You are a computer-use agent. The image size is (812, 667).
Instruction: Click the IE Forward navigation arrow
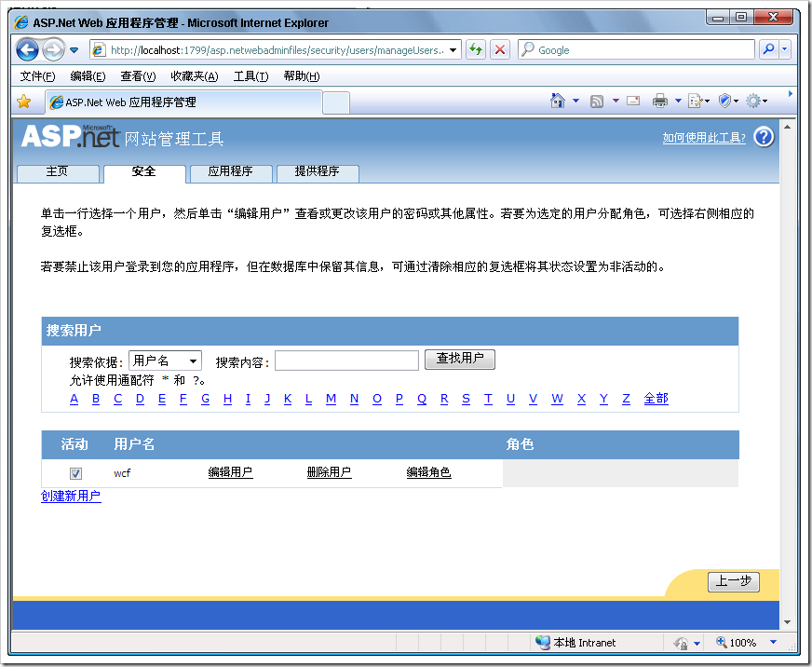[53, 50]
